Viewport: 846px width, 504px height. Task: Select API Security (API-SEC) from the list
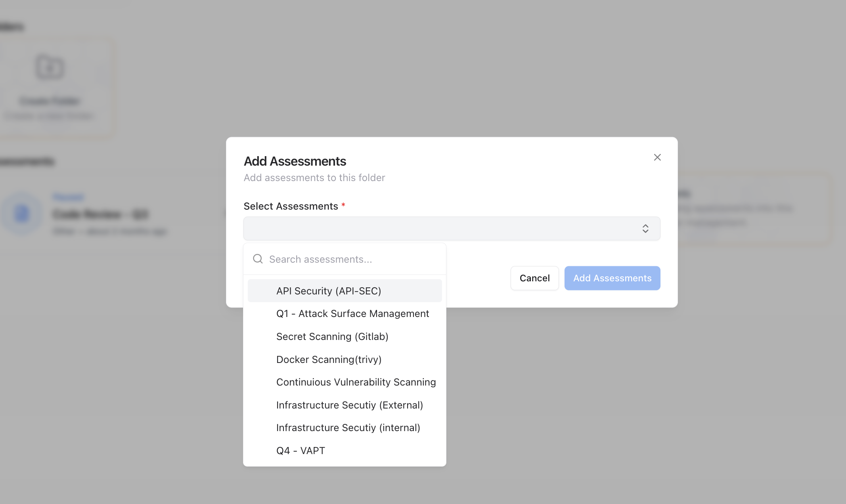[x=328, y=290]
